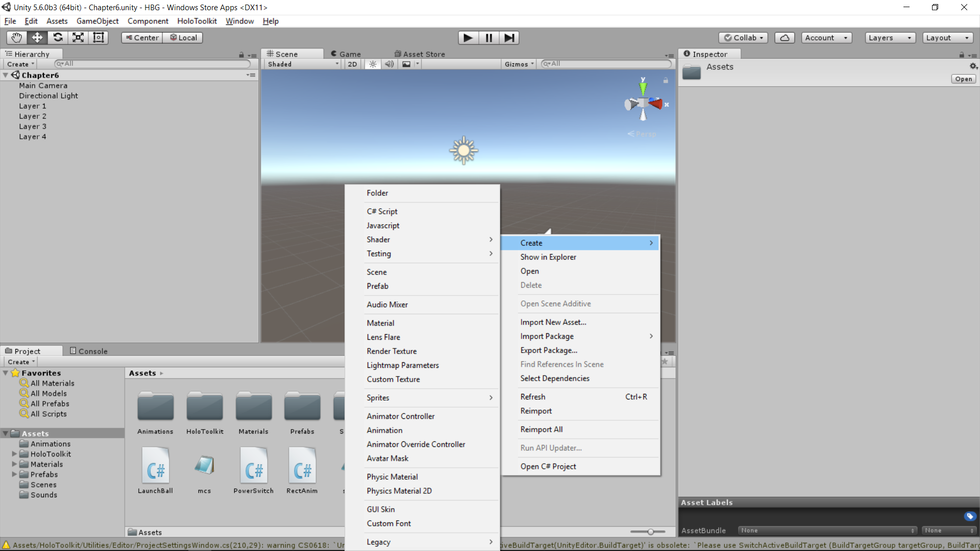
Task: Open the HoloToolkit menu in menu bar
Action: (197, 21)
